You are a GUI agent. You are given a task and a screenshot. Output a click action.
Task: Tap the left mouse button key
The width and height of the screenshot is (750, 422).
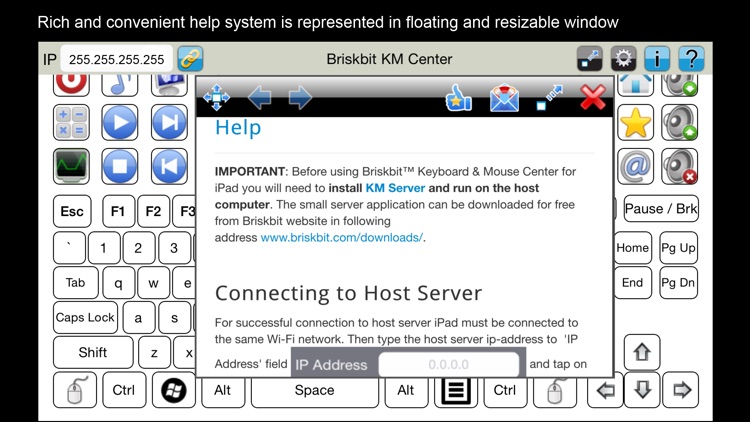pyautogui.click(x=75, y=390)
